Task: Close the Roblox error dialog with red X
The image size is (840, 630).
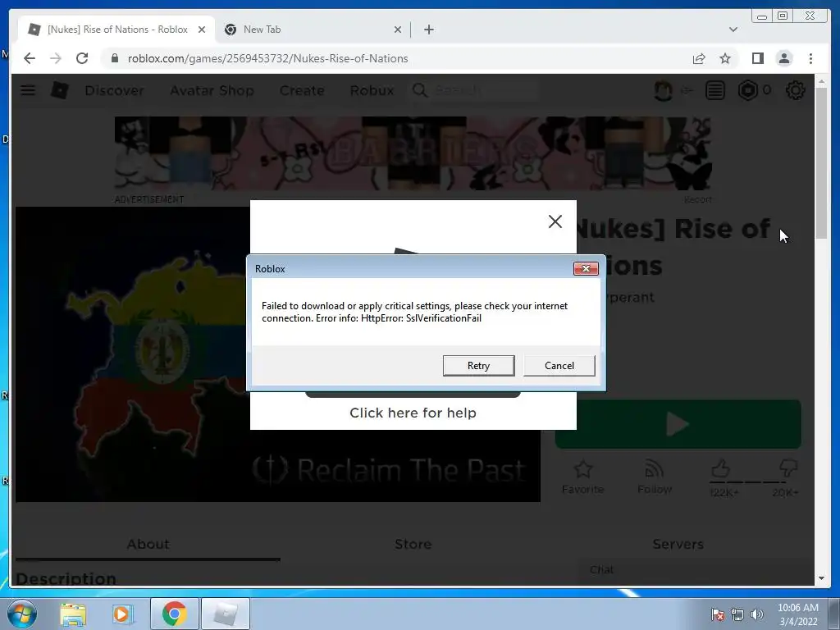Action: 586,268
